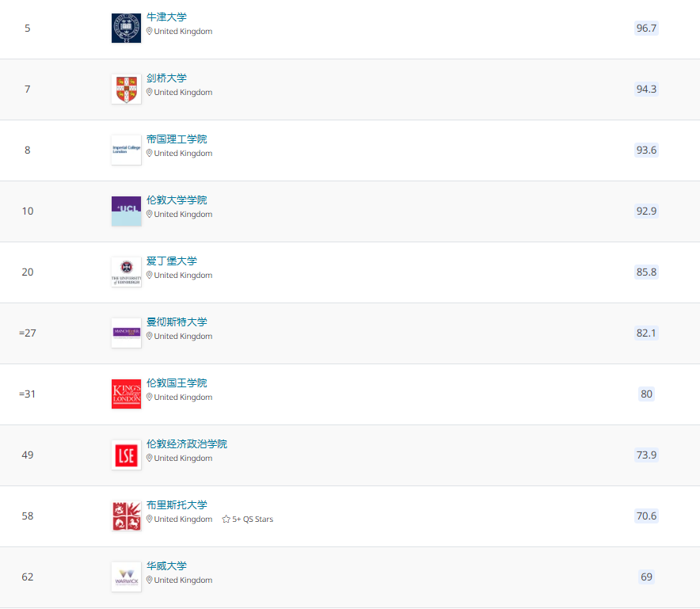Select the 伦敦经济政治学院 link

coord(187,443)
